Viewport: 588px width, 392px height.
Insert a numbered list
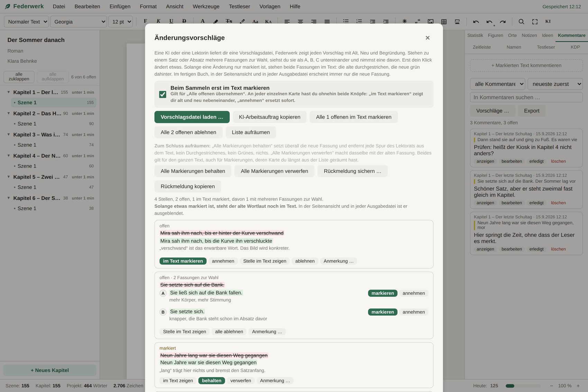point(359,21)
